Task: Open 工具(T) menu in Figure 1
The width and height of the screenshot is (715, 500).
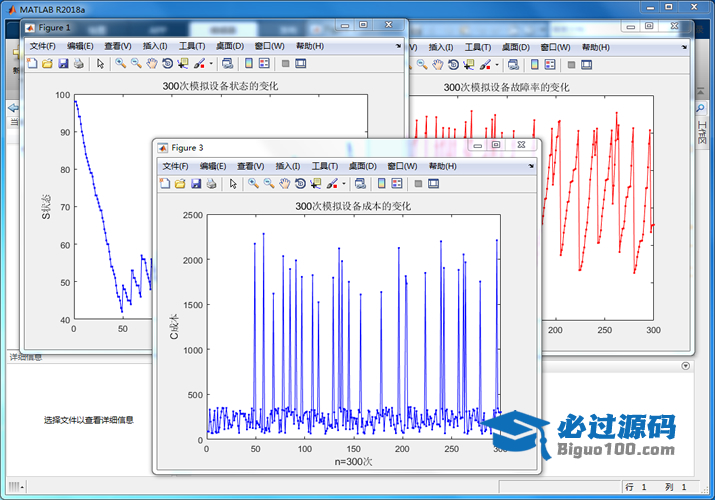Action: coord(191,46)
